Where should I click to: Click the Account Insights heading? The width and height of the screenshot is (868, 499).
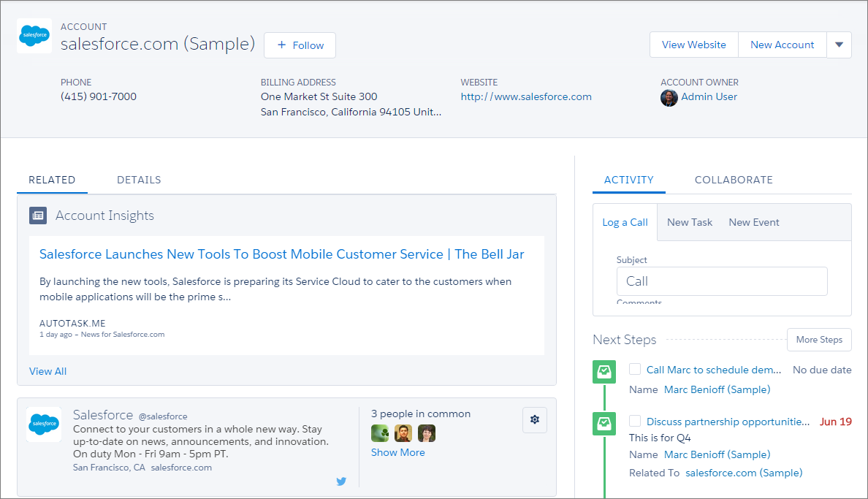(x=104, y=216)
